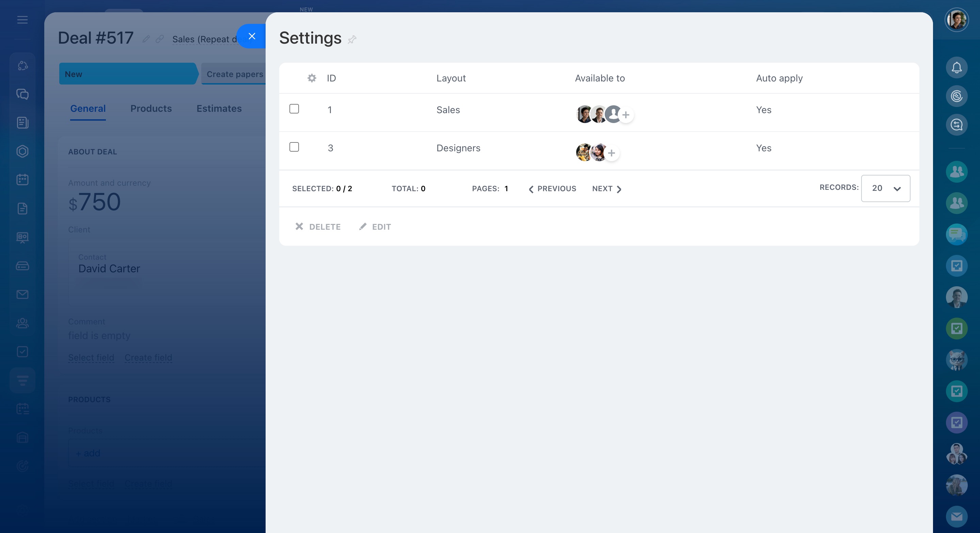Open the calendar icon in left sidebar
The height and width of the screenshot is (533, 980).
click(x=22, y=180)
